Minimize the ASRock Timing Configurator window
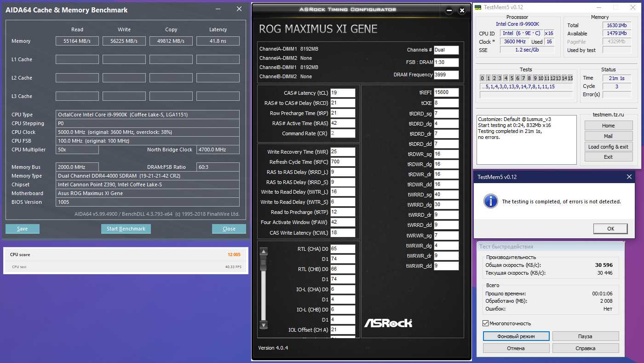 [x=449, y=11]
